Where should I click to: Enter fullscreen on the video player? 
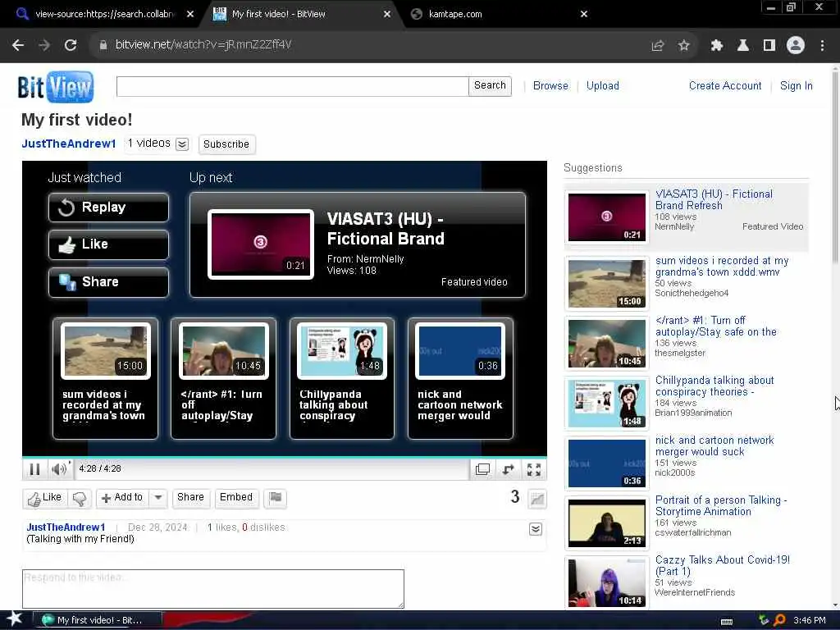534,469
